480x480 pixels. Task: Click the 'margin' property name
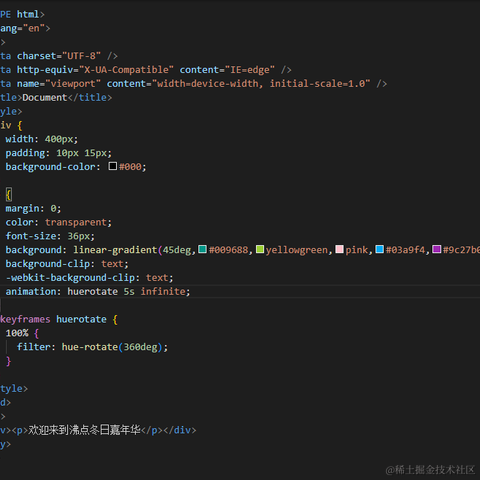pos(22,208)
